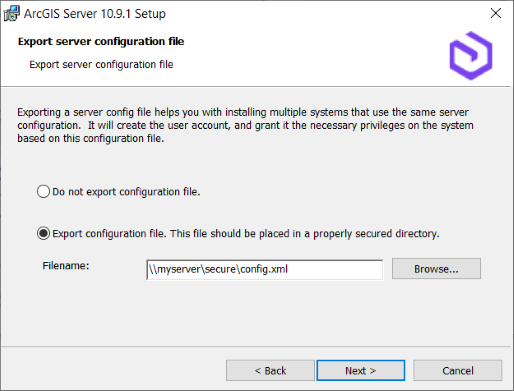Close the setup window with X
Image resolution: width=514 pixels, height=391 pixels.
coord(496,13)
